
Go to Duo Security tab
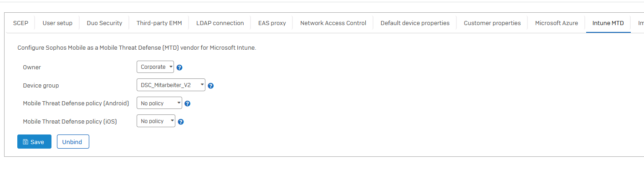pyautogui.click(x=104, y=23)
